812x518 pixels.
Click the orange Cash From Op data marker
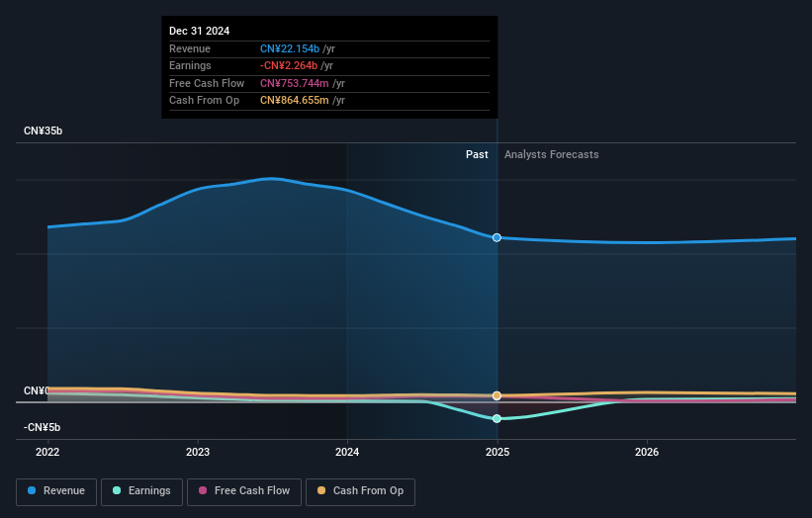pyautogui.click(x=496, y=395)
